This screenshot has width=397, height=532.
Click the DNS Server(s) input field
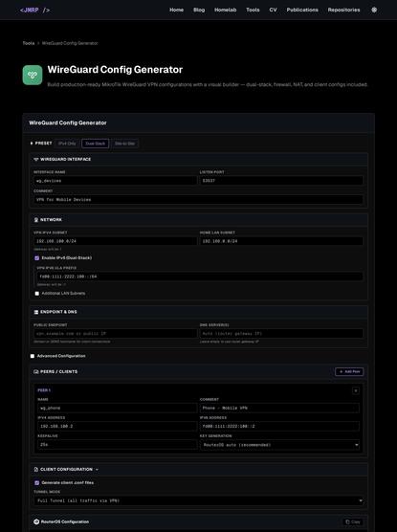[x=281, y=334]
